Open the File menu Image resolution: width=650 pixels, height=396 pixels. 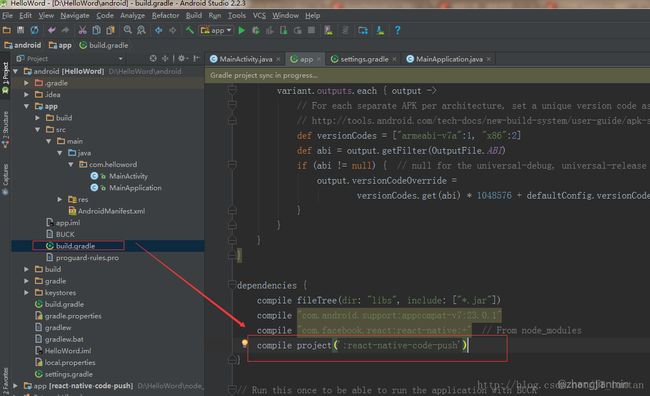[7, 16]
